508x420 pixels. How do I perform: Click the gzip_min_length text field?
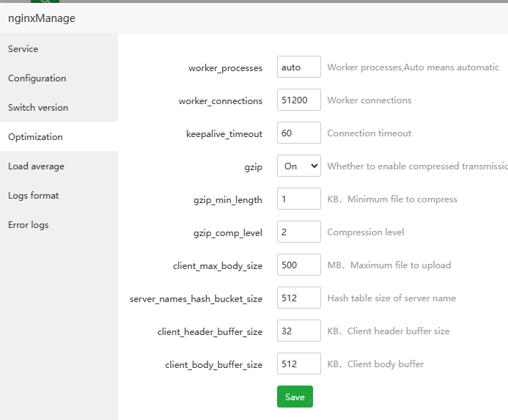(x=299, y=199)
